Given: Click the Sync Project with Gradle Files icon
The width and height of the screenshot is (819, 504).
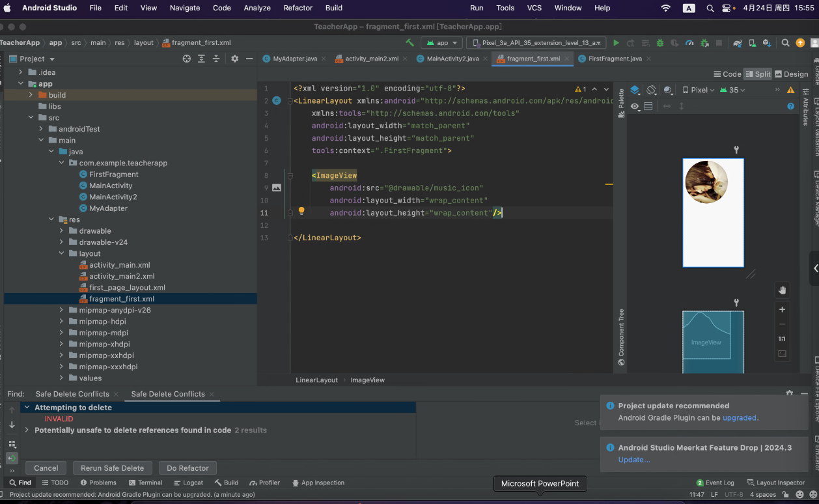Looking at the screenshot, I should [738, 43].
